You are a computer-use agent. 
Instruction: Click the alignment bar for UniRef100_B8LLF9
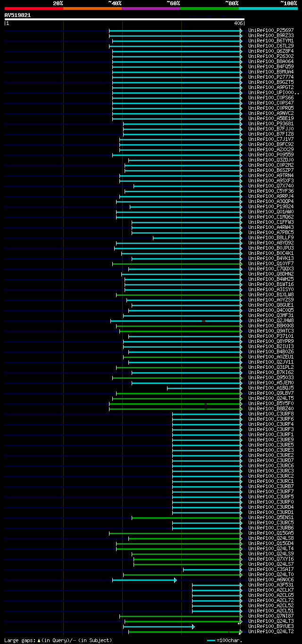tap(197, 238)
